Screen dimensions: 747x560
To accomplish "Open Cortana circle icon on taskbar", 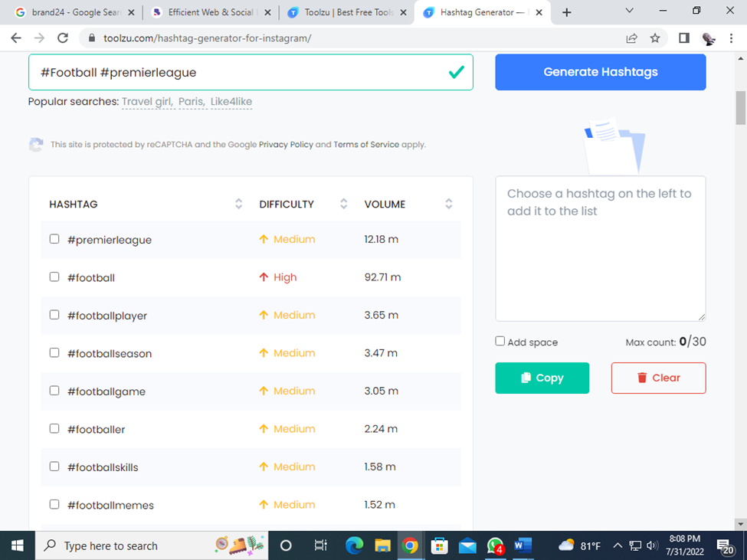I will click(x=286, y=545).
